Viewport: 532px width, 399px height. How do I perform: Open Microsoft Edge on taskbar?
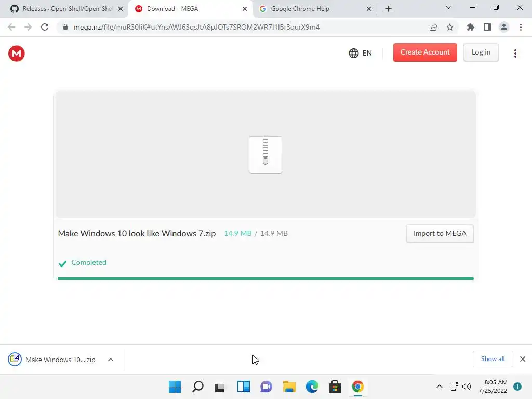coord(312,387)
